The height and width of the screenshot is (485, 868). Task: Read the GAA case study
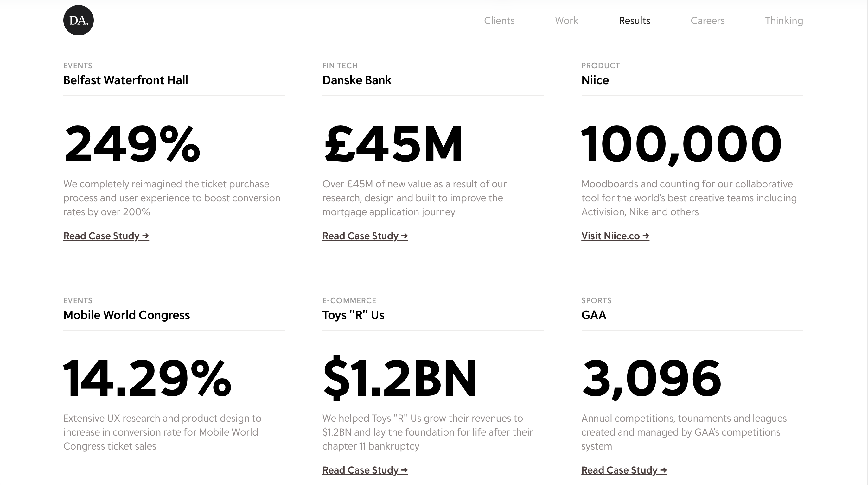pyautogui.click(x=624, y=470)
